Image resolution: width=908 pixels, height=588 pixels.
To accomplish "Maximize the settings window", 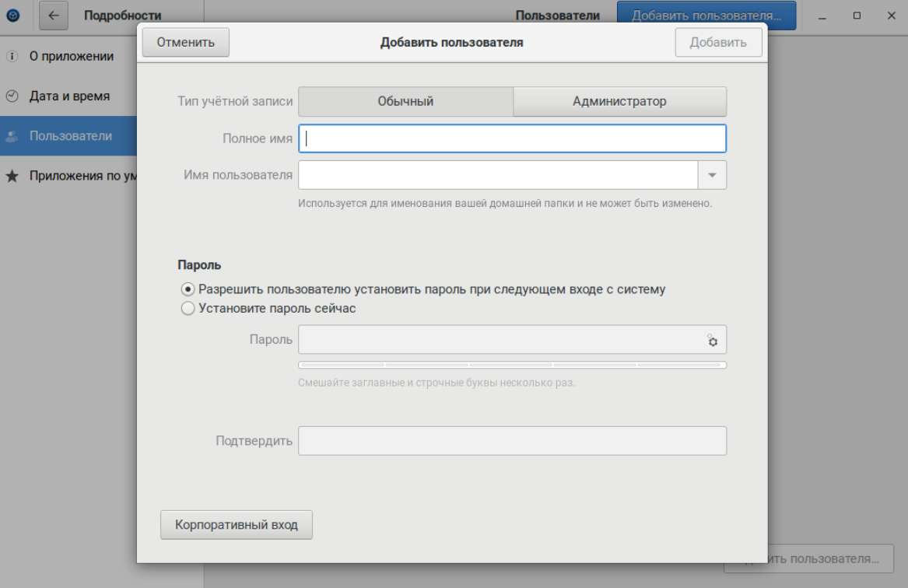I will [x=857, y=16].
